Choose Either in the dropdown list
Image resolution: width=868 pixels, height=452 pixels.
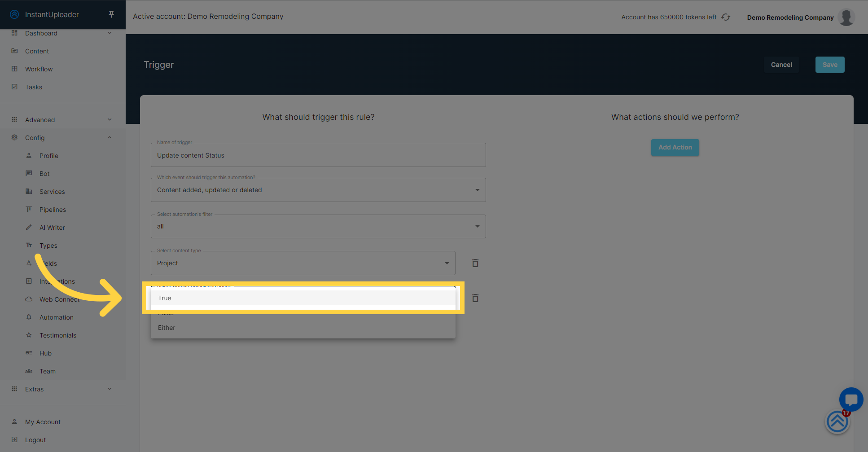click(303, 328)
